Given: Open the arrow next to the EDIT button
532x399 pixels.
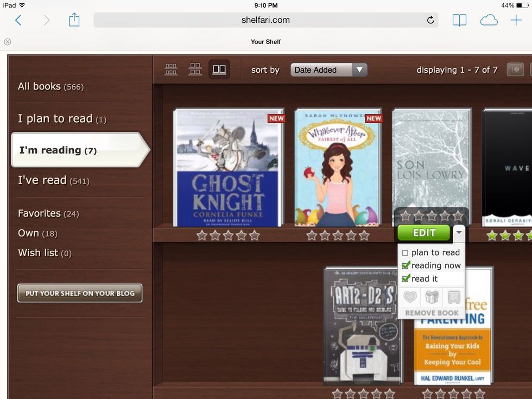Looking at the screenshot, I should pyautogui.click(x=459, y=232).
